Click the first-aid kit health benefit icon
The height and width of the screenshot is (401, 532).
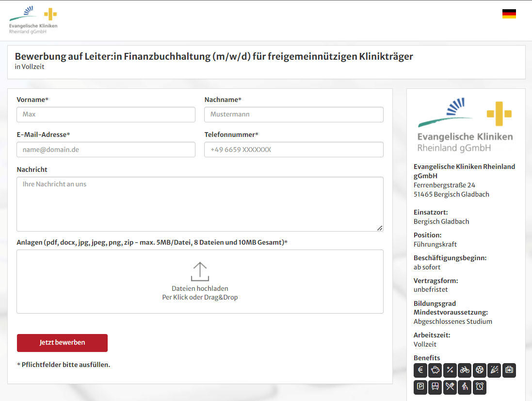pyautogui.click(x=509, y=370)
